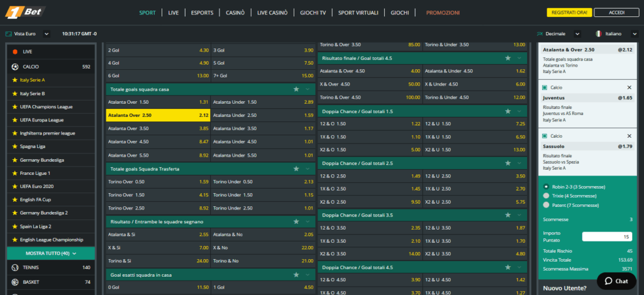Image resolution: width=644 pixels, height=295 pixels.
Task: Click the REGISTRATI ORA! button
Action: click(569, 13)
